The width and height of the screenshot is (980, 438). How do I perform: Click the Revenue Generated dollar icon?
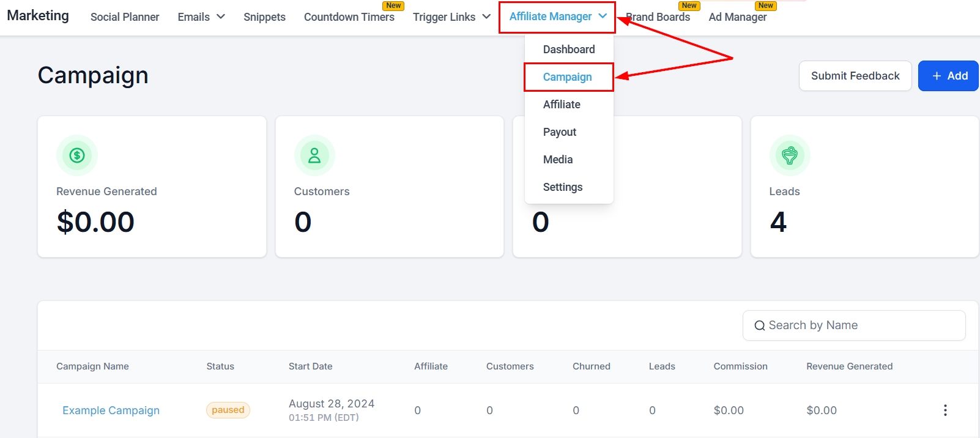click(x=77, y=155)
